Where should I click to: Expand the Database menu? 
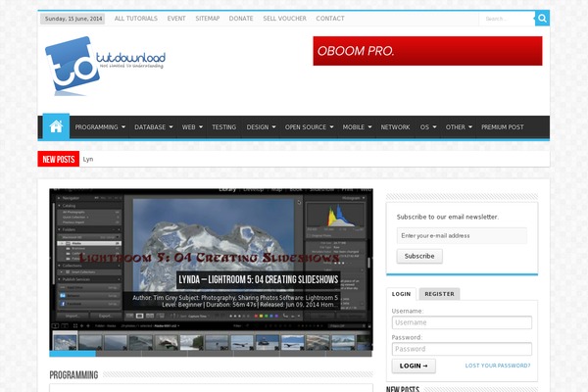(x=154, y=127)
